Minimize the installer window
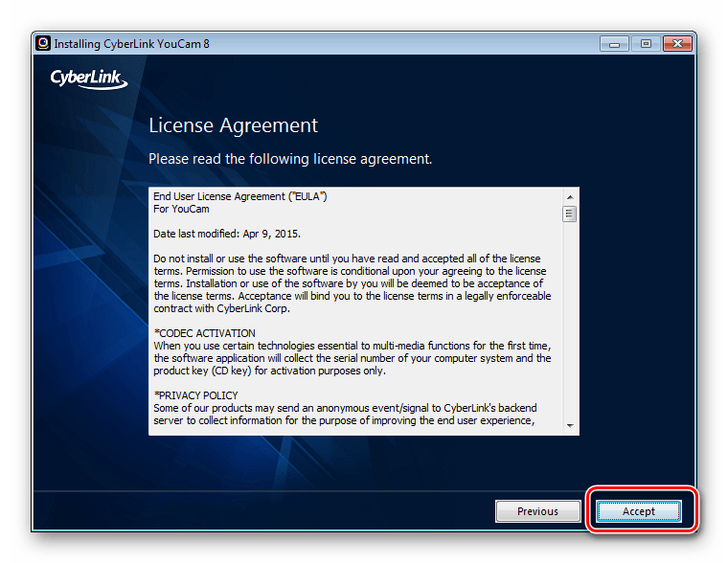 (614, 44)
